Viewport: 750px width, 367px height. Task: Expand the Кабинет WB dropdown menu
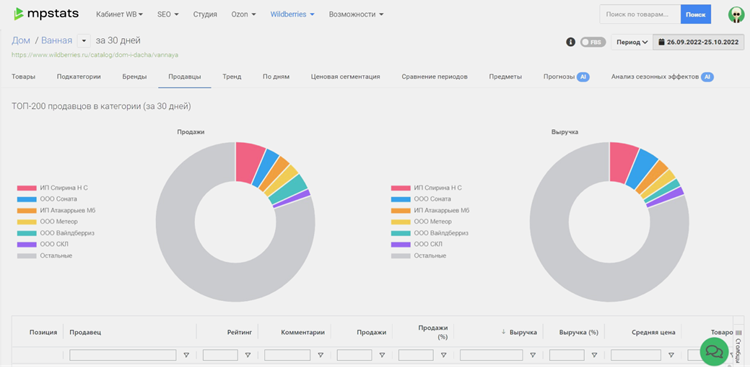point(120,14)
